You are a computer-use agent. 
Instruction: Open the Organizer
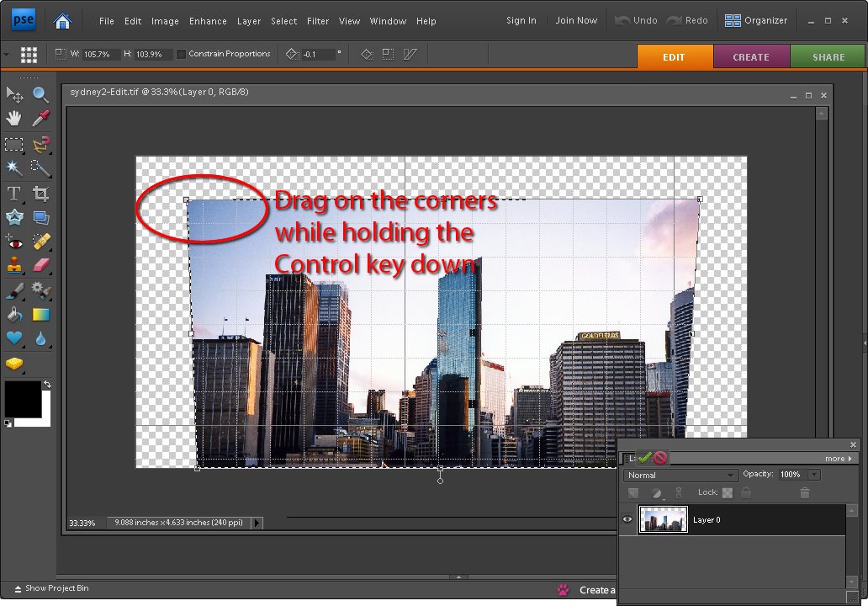click(x=756, y=20)
